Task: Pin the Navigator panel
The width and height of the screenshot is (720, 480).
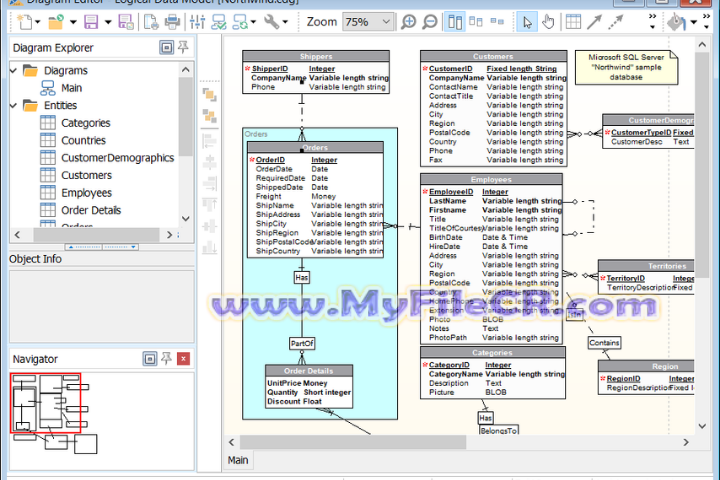Action: (x=166, y=359)
